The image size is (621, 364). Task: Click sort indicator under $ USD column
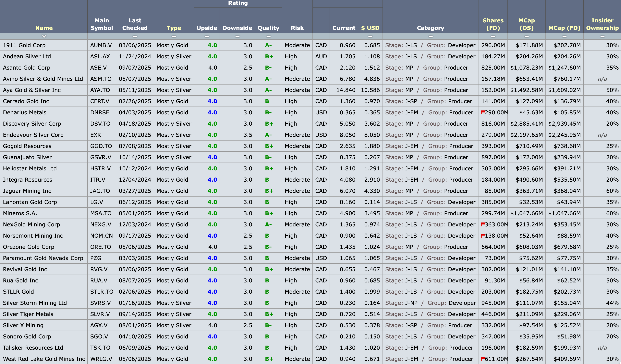(x=370, y=36)
